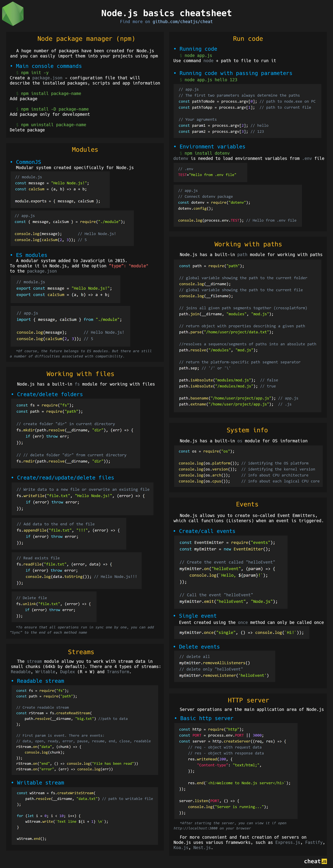
Task: Click the CommonJS subsection heading
Action: point(28,162)
